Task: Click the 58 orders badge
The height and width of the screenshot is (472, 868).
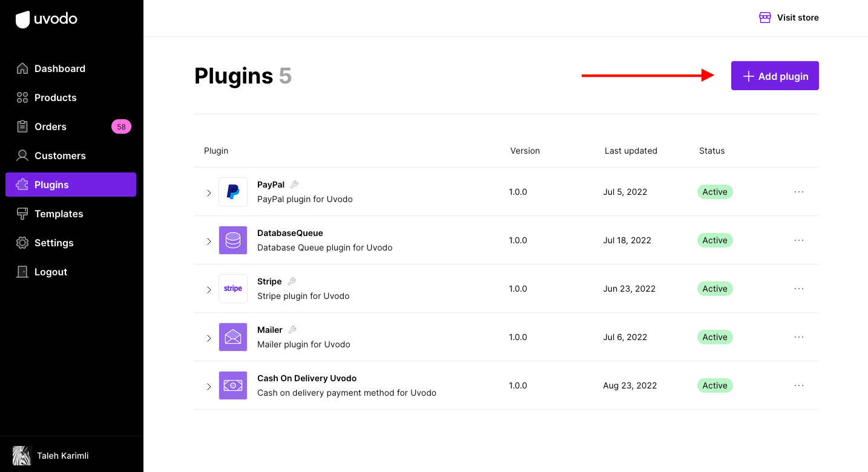Action: 121,126
